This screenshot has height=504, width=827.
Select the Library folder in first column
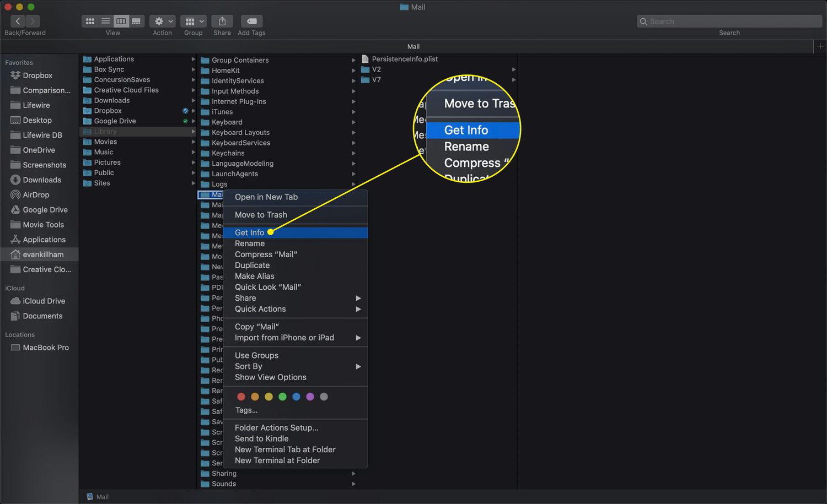pyautogui.click(x=105, y=132)
